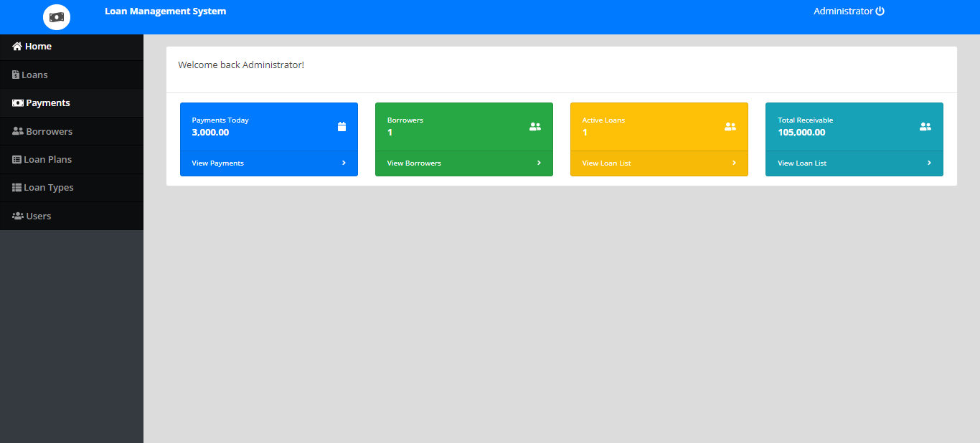Click the users icon on Borrowers card
This screenshot has width=980, height=443.
tap(535, 127)
